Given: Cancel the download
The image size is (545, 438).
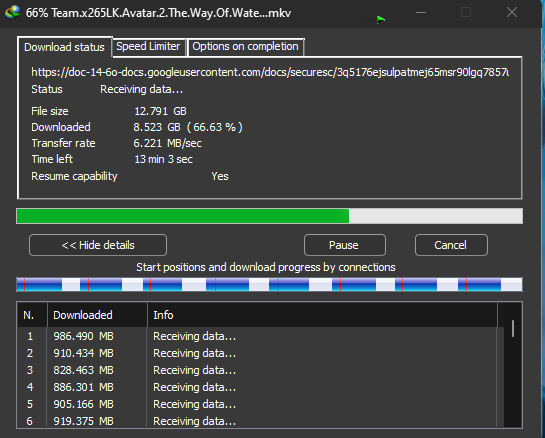Looking at the screenshot, I should pyautogui.click(x=451, y=245).
